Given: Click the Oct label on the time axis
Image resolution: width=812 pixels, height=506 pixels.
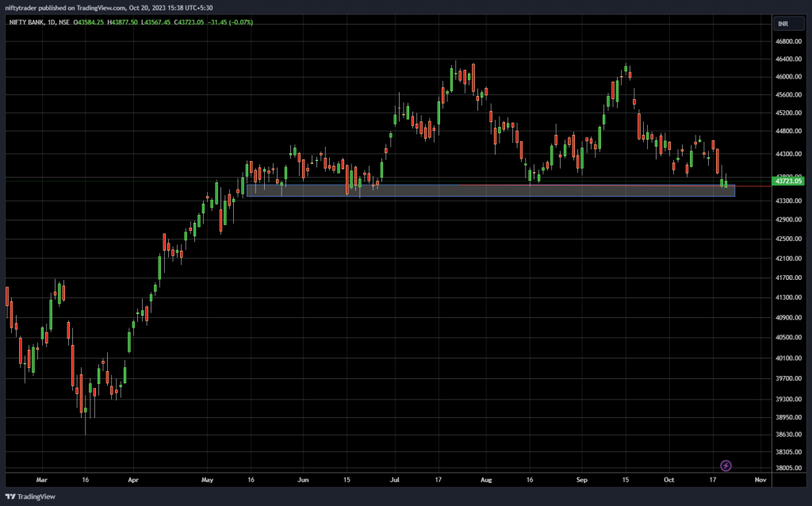Looking at the screenshot, I should tap(669, 480).
